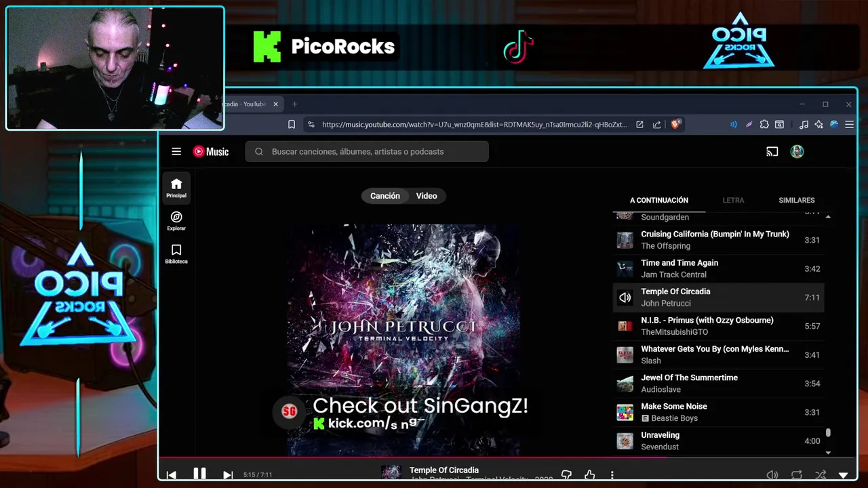Click the John Petrucci album artwork
This screenshot has width=868, height=488.
click(x=403, y=340)
